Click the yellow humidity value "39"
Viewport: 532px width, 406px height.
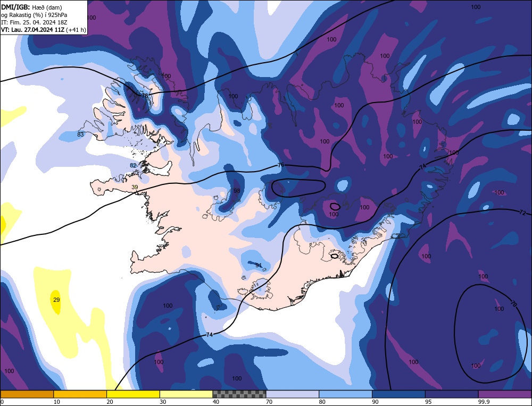[x=135, y=187]
